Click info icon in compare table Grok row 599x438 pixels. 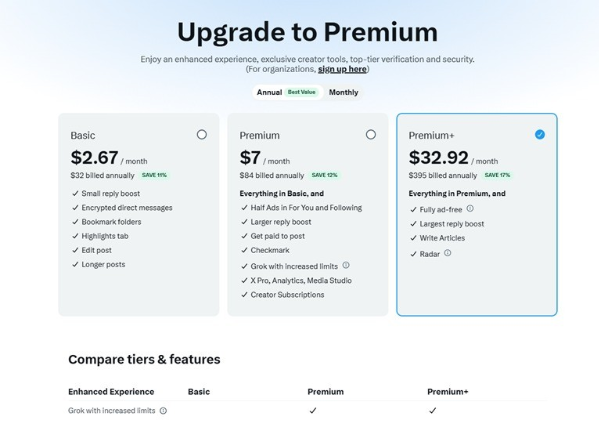[x=163, y=411]
